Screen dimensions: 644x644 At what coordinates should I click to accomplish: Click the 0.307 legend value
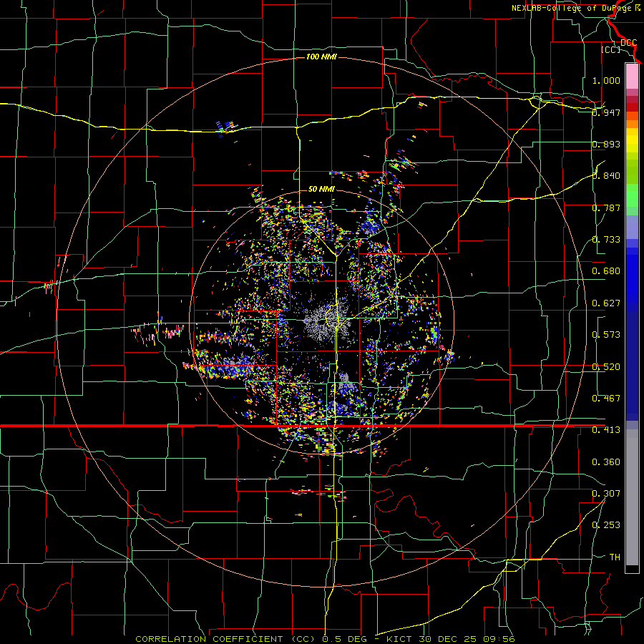[606, 494]
